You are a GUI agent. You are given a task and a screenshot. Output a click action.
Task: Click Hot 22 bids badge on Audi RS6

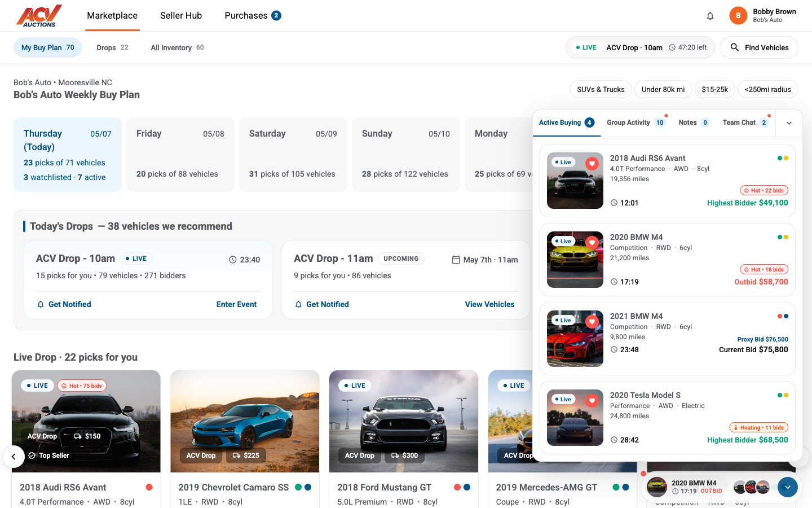click(764, 190)
